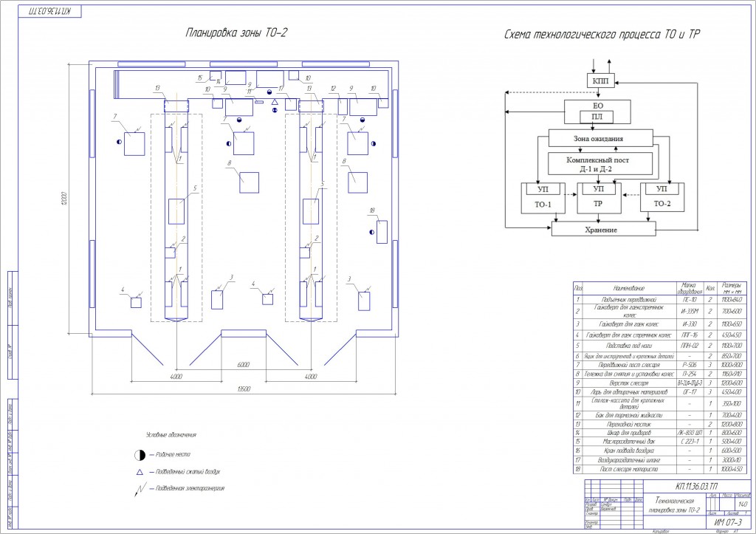
Task: Select the ПЛ box inside the ЕО block
Action: (x=597, y=117)
